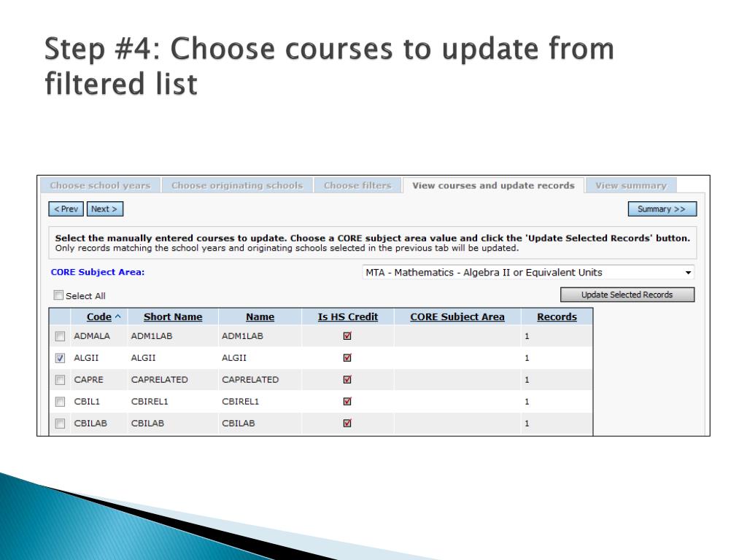
Task: Go back with the < Prev button
Action: (66, 209)
